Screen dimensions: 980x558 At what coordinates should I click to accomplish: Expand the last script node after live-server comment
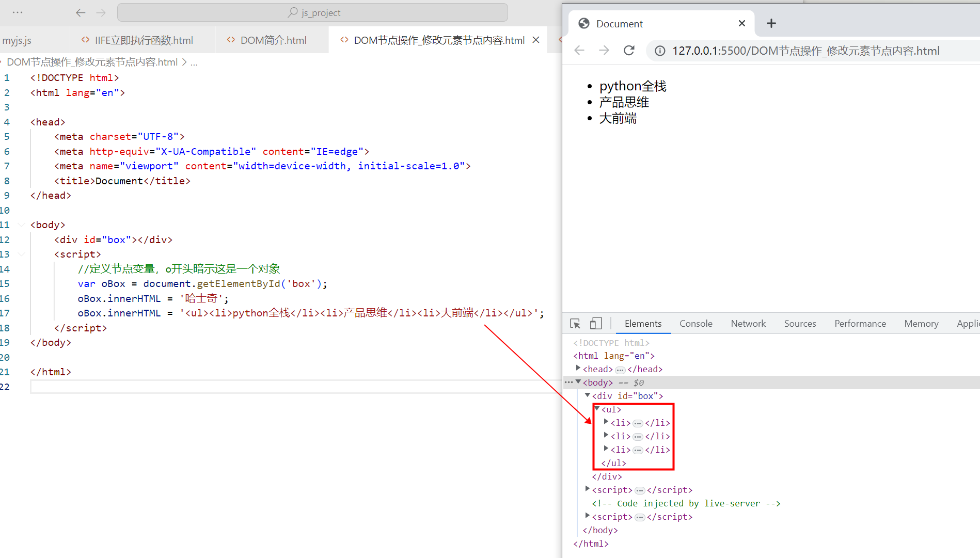point(587,516)
